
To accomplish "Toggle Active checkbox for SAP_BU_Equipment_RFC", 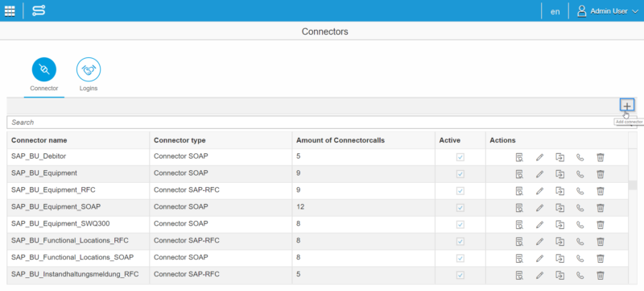I will coord(460,191).
